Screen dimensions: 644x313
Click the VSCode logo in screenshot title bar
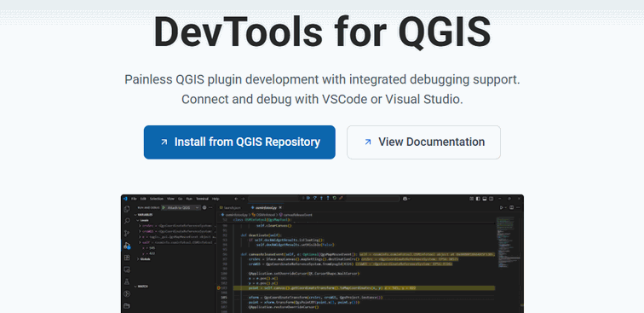pyautogui.click(x=126, y=199)
